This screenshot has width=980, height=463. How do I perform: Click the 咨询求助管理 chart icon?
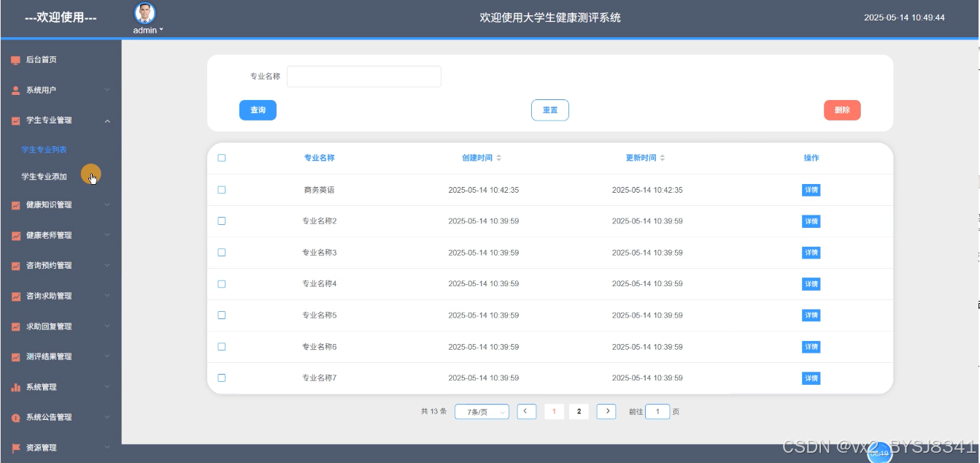(15, 296)
